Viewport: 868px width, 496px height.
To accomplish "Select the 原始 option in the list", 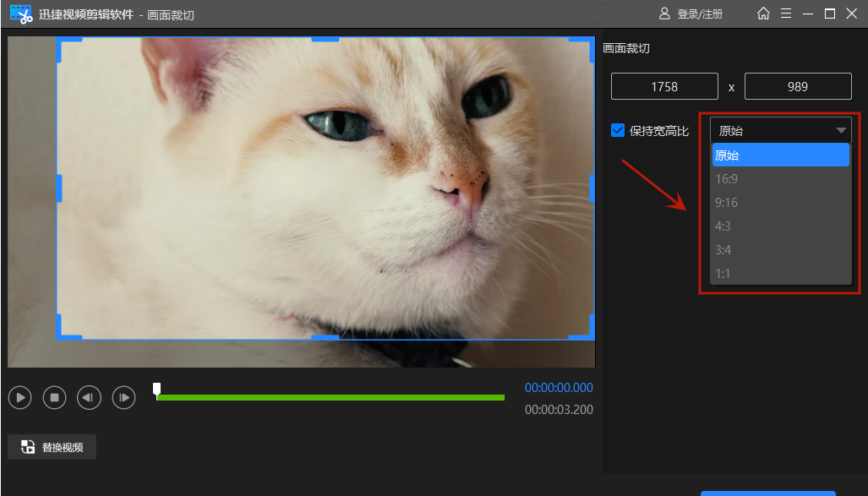I will click(x=781, y=155).
